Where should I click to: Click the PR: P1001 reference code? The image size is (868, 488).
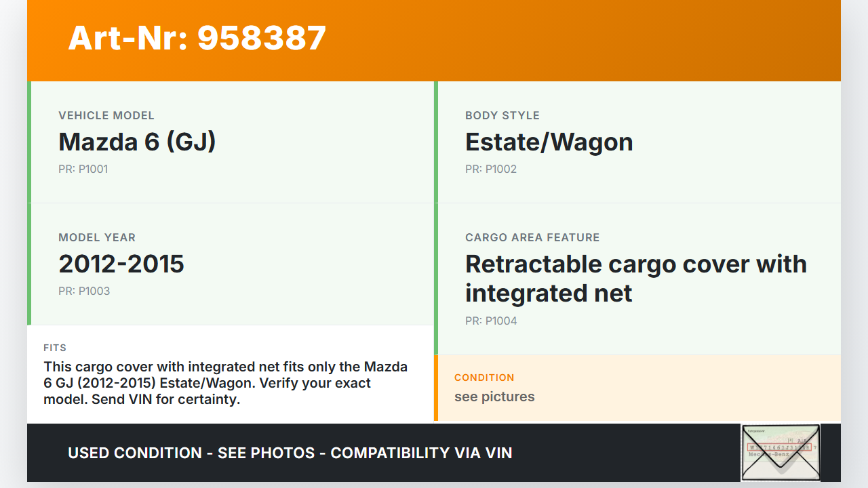click(83, 169)
